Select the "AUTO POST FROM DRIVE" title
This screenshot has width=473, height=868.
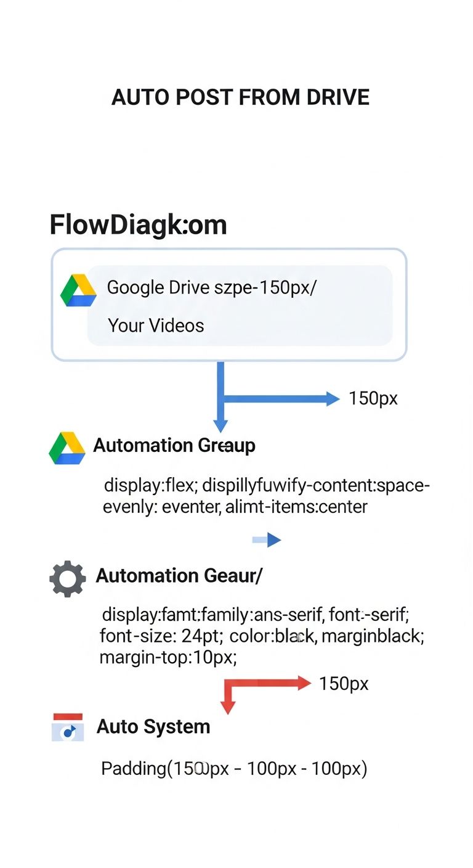pyautogui.click(x=240, y=97)
